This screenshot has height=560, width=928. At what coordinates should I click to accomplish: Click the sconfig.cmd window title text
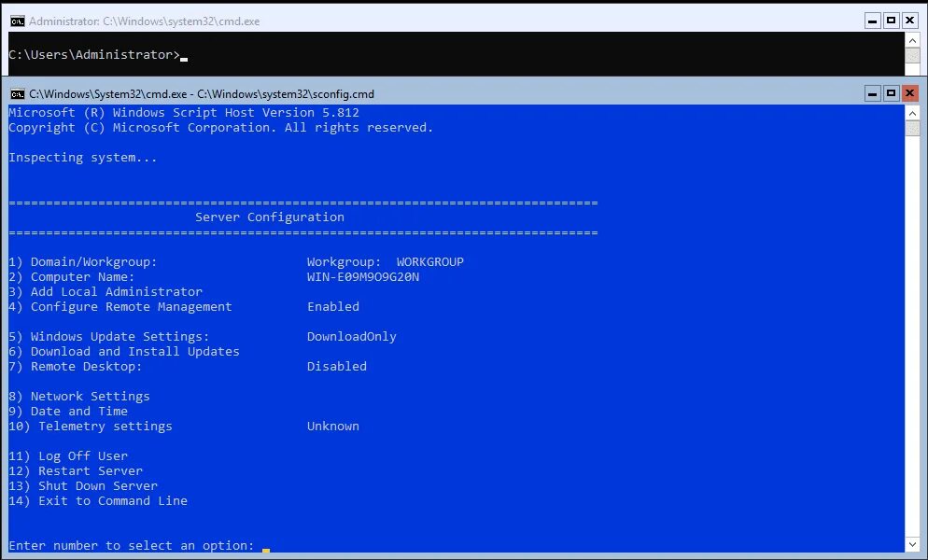(x=202, y=94)
